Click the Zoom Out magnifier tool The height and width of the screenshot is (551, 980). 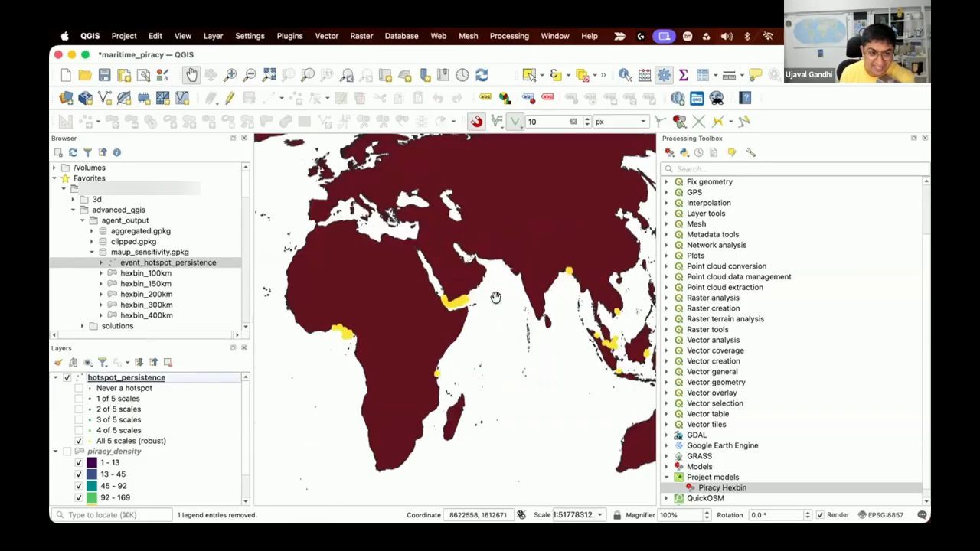coord(250,75)
